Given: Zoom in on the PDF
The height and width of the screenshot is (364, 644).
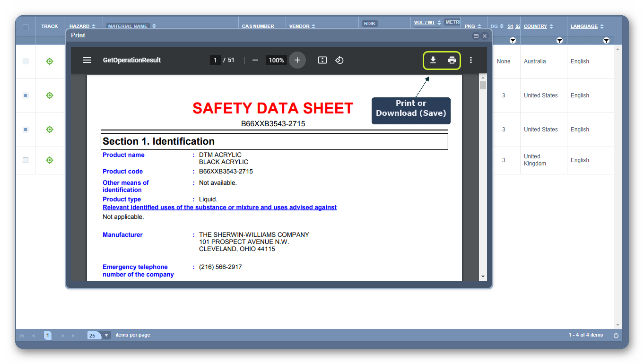Looking at the screenshot, I should tap(297, 60).
